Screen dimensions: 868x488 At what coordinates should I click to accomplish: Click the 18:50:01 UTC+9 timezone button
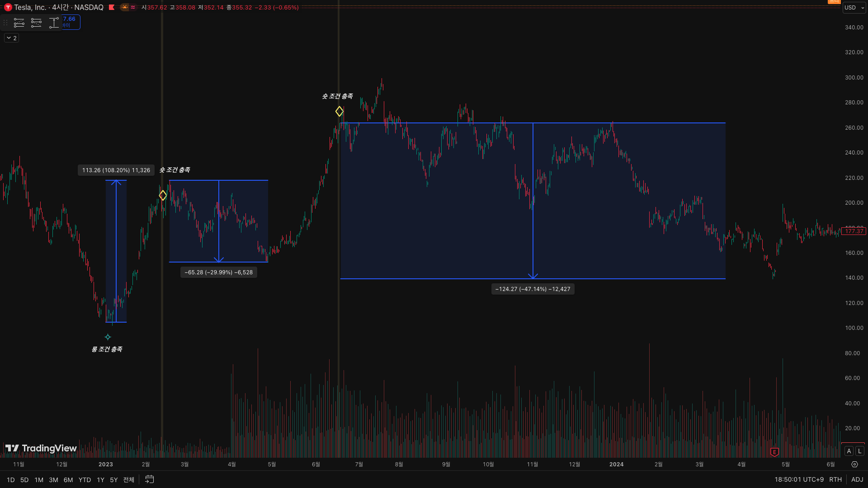click(x=799, y=479)
